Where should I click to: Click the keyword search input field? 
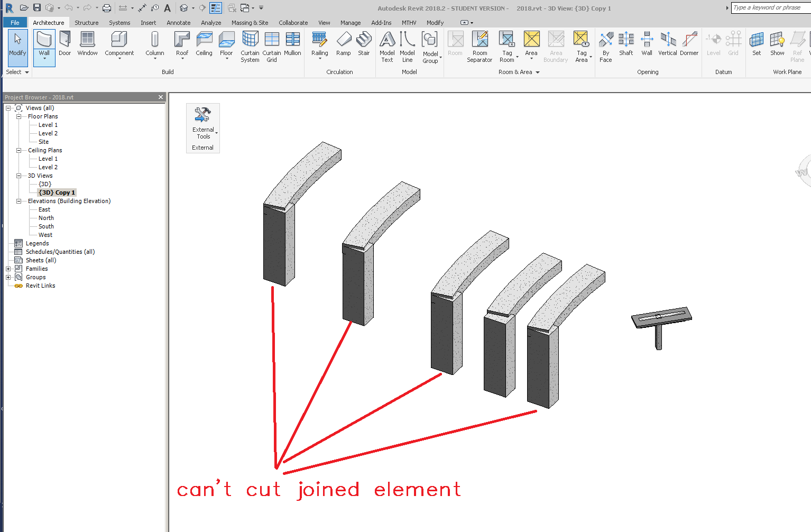click(771, 7)
